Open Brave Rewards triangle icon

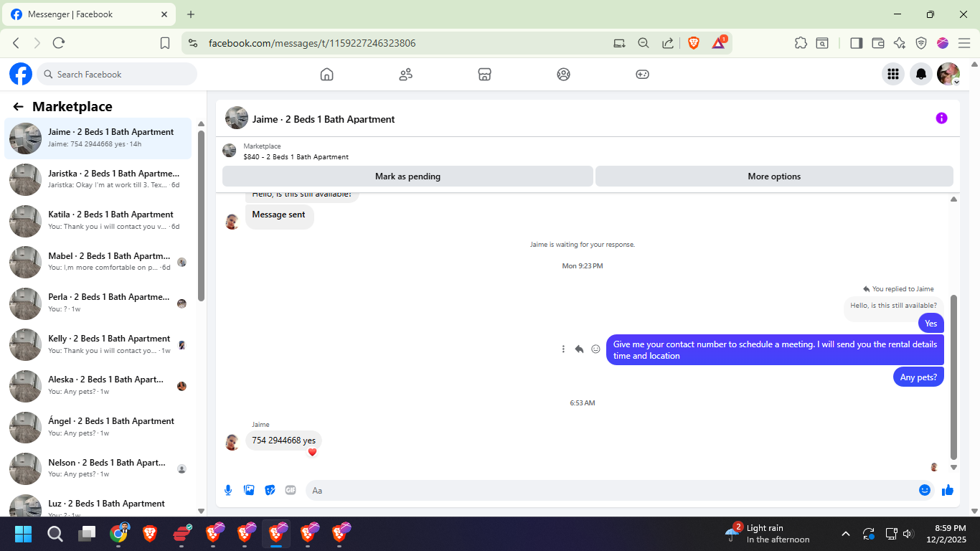(719, 42)
